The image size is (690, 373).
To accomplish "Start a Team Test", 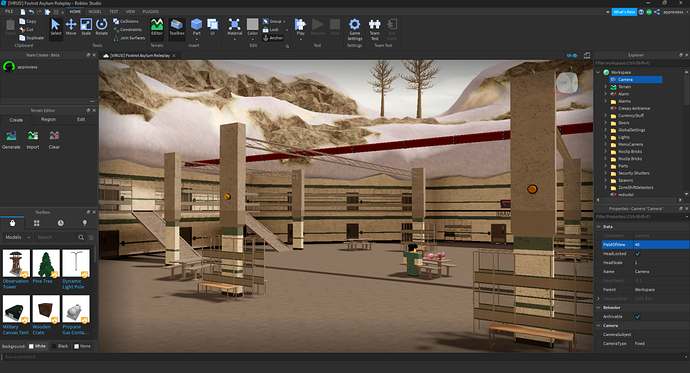I will coord(374,29).
